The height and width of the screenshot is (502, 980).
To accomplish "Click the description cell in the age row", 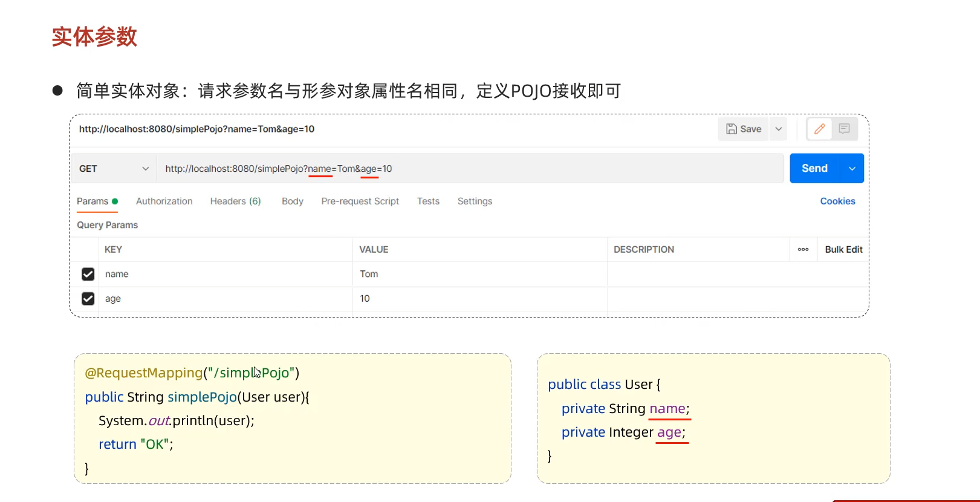I will [738, 299].
